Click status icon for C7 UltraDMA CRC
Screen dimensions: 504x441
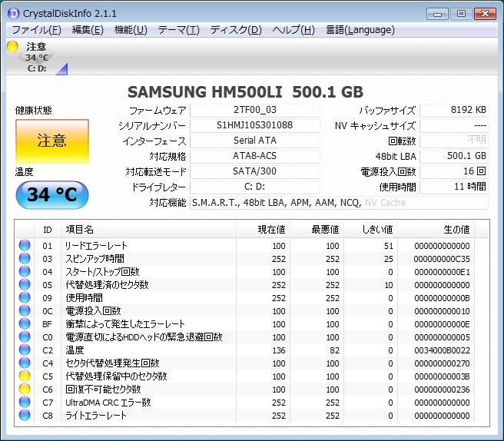pos(25,403)
